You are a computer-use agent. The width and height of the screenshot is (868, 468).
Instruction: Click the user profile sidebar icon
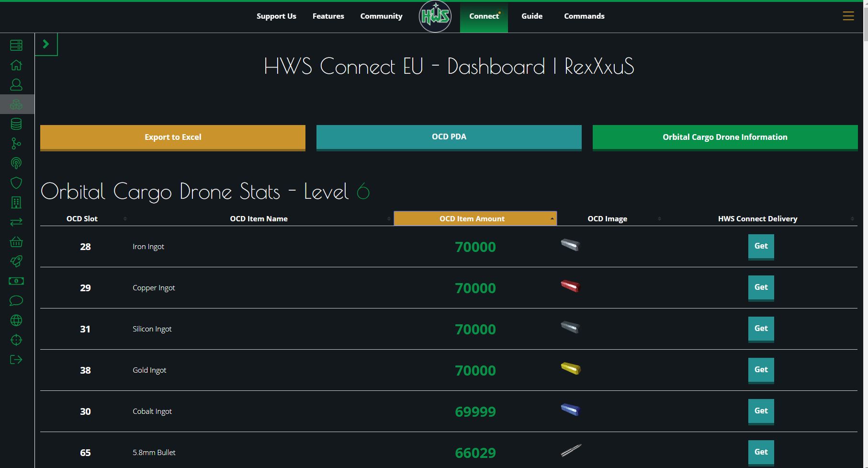pyautogui.click(x=16, y=85)
